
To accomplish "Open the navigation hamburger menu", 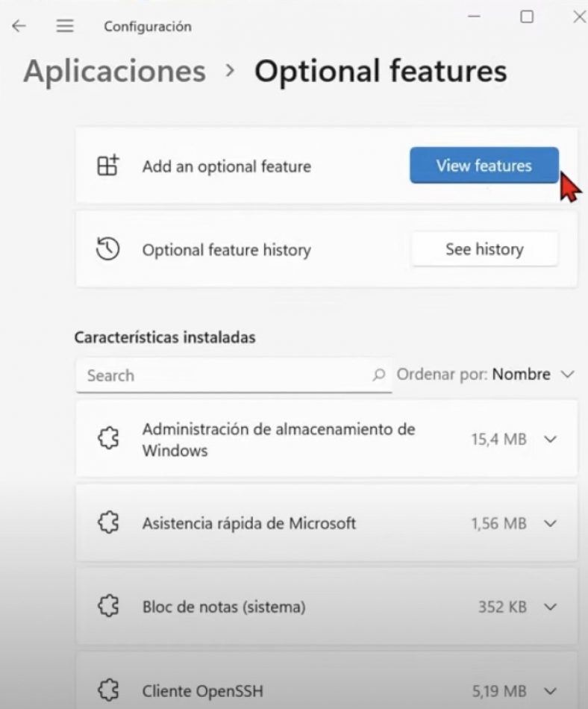I will pos(65,26).
